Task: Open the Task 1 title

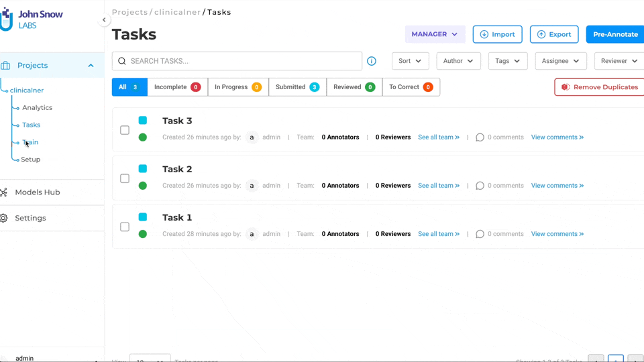Action: [177, 217]
